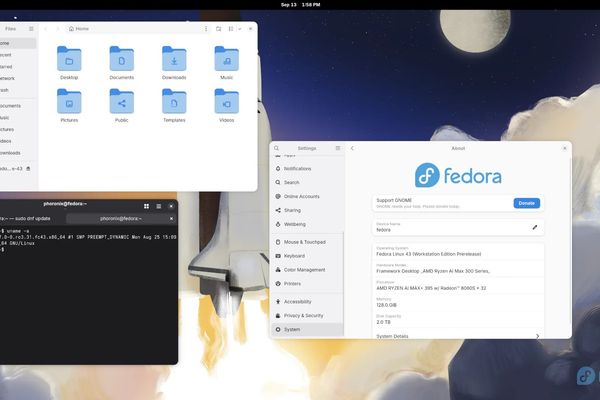Viewport: 600px width, 400px height.
Task: Open Accessibility settings
Action: (x=307, y=302)
